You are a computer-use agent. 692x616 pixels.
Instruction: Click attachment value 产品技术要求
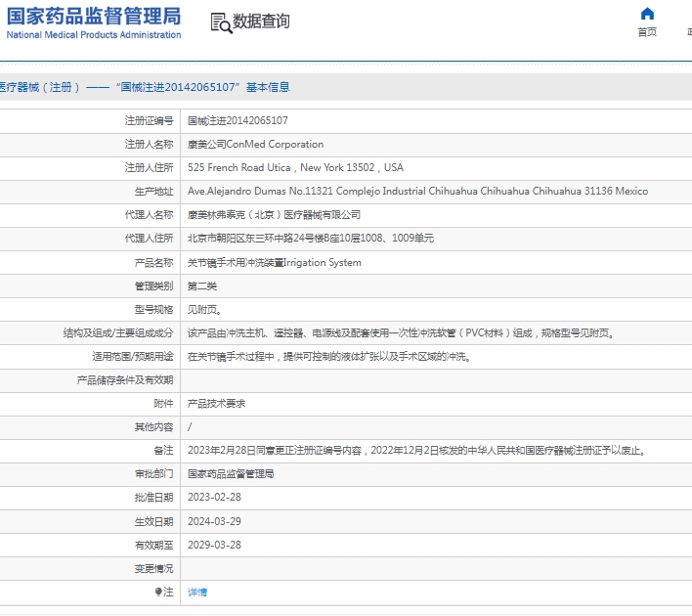click(x=216, y=404)
